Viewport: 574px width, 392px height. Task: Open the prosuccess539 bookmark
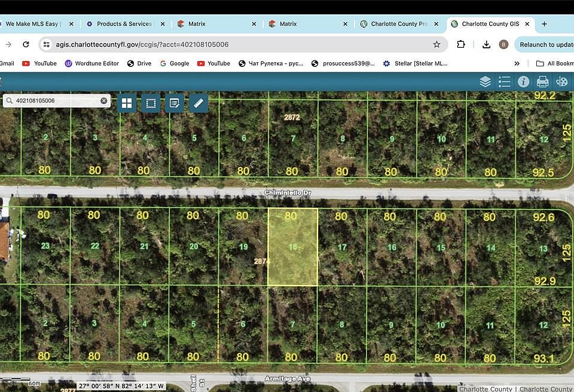point(343,63)
